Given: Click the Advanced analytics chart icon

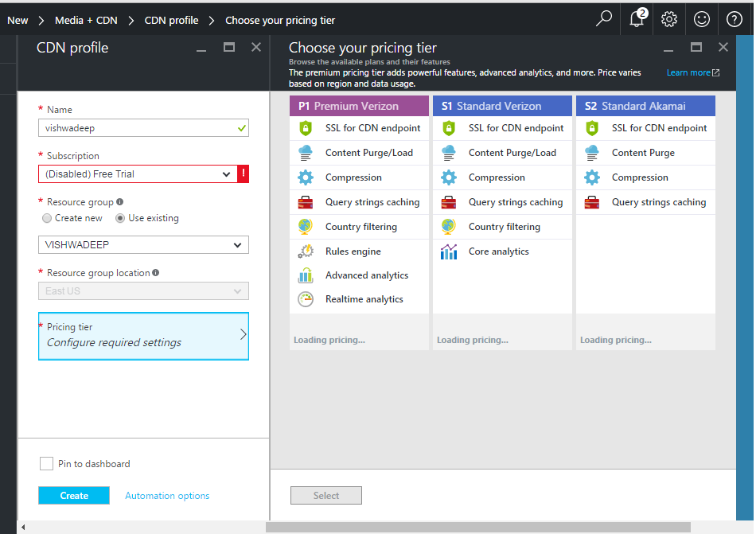Looking at the screenshot, I should point(306,275).
